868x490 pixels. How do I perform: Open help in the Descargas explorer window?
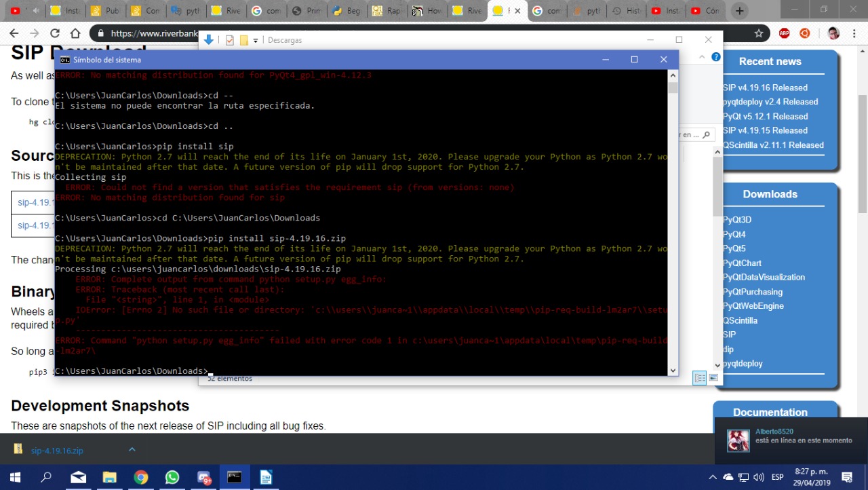tap(716, 57)
